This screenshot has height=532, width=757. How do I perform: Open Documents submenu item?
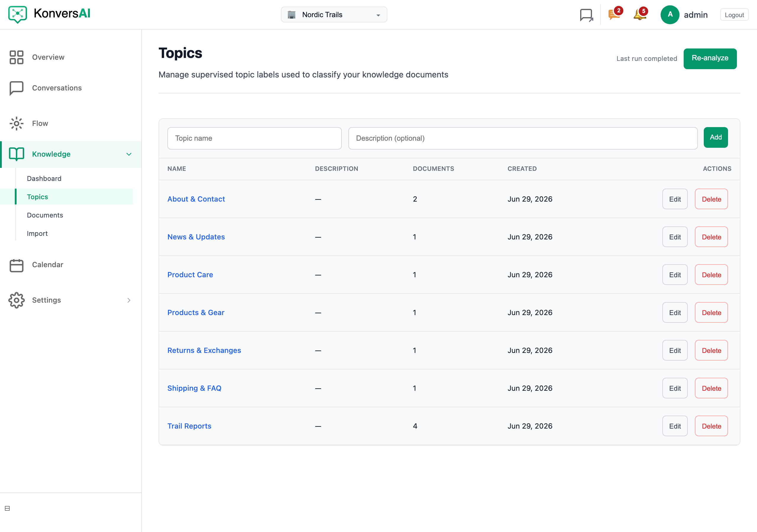[45, 215]
